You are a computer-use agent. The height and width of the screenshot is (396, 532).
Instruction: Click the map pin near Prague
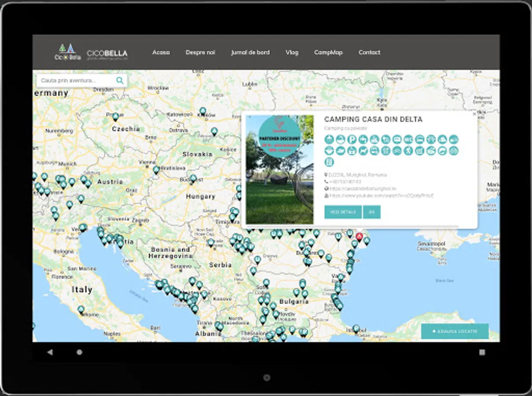pos(115,117)
